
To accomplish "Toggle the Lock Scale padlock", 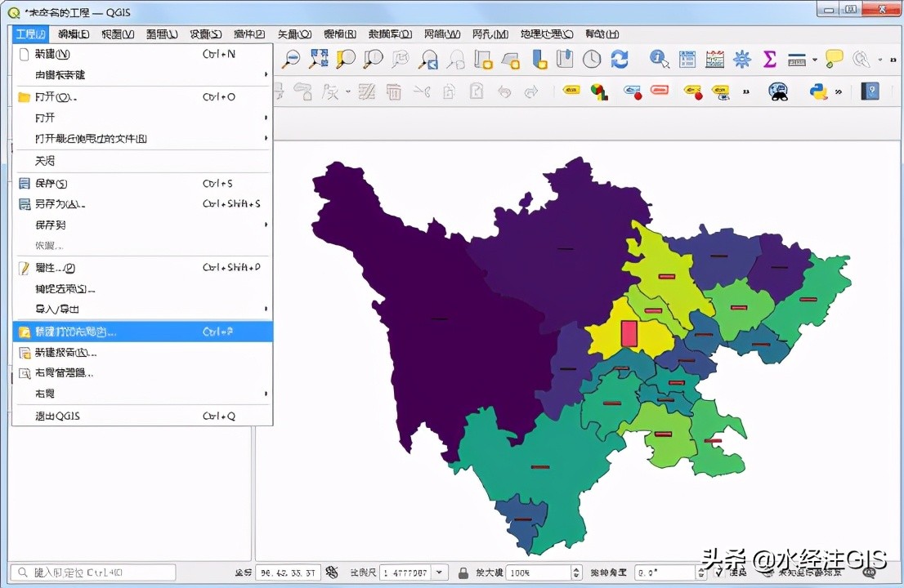I will pos(463,572).
